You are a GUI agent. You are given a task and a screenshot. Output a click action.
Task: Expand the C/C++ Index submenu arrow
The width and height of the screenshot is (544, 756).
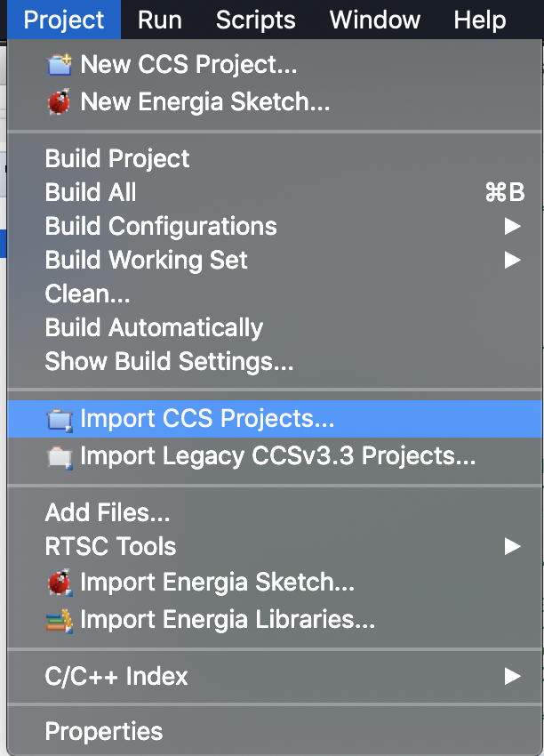[512, 676]
